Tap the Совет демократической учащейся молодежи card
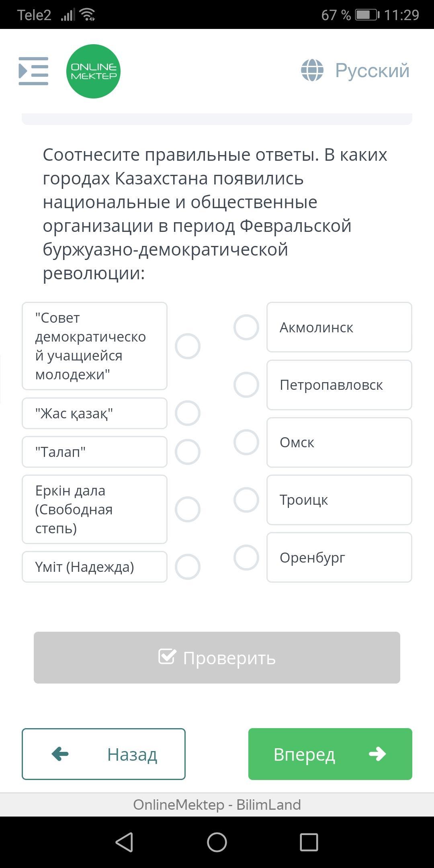The image size is (434, 868). click(x=94, y=346)
